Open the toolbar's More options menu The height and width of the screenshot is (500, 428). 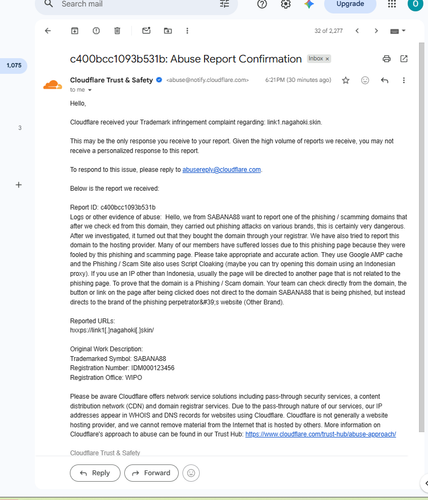pyautogui.click(x=187, y=31)
